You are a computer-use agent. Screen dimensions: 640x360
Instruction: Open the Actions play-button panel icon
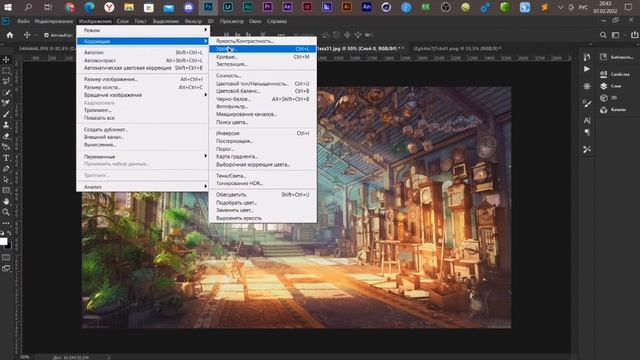tap(587, 69)
